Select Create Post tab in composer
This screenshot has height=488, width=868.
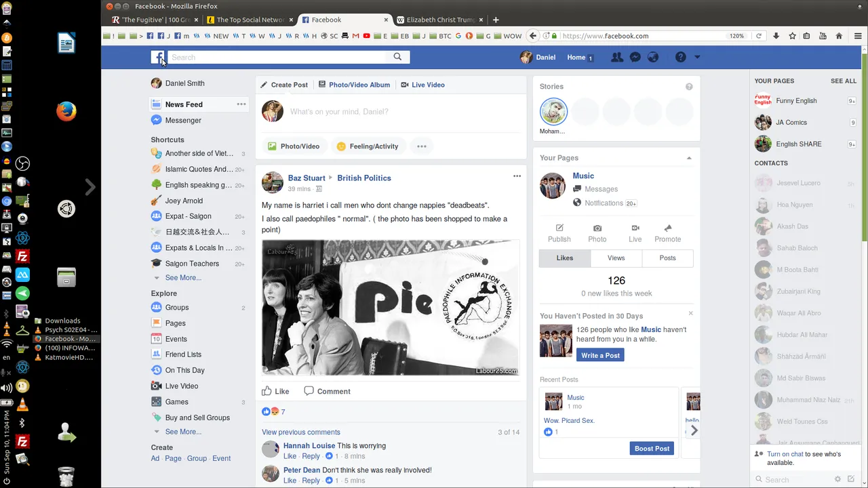284,85
